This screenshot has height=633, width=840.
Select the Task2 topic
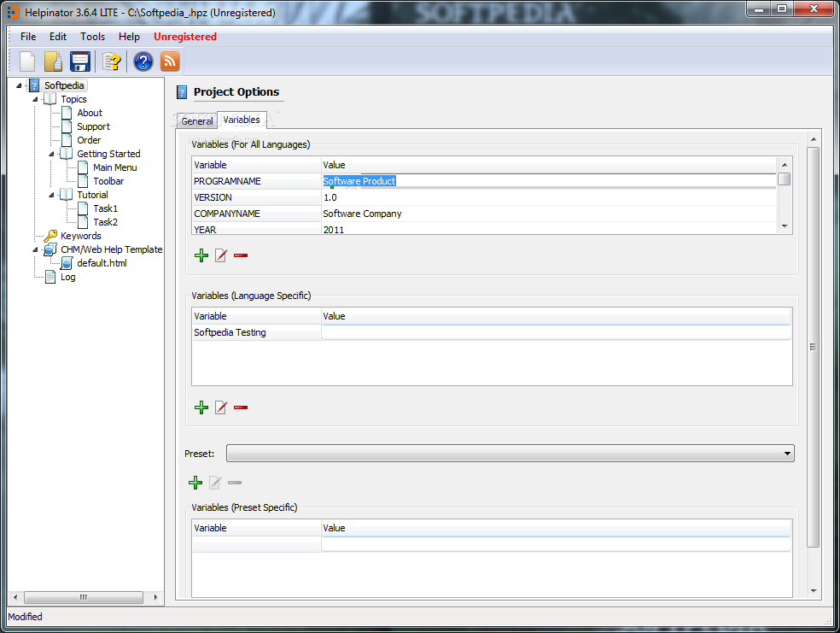106,222
